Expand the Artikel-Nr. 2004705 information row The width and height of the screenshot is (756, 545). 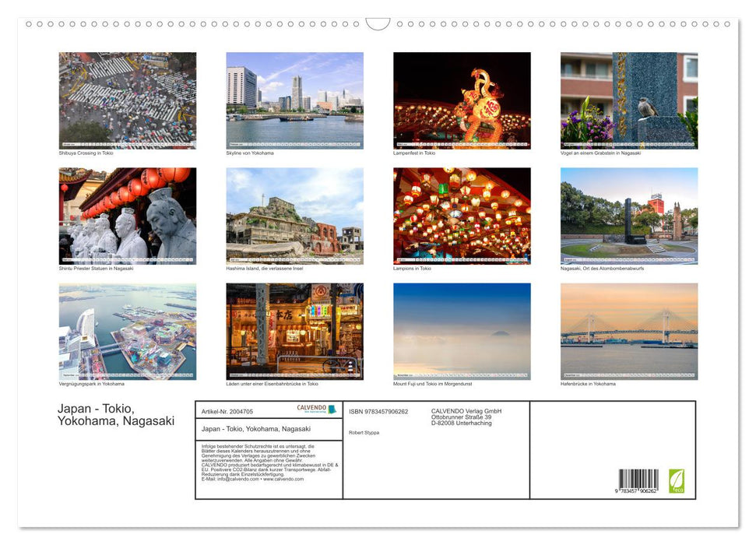pos(227,411)
